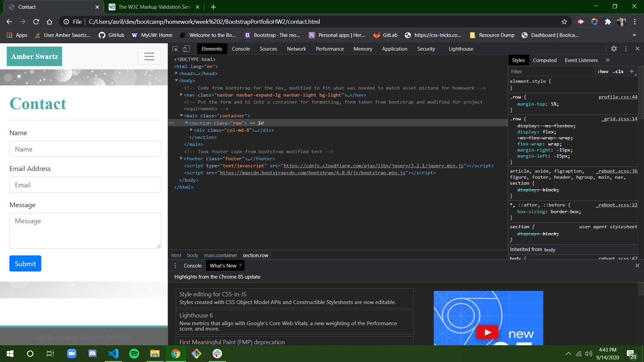Add new style rule plus icon
Screen dimensions: 644x362
(x=632, y=71)
